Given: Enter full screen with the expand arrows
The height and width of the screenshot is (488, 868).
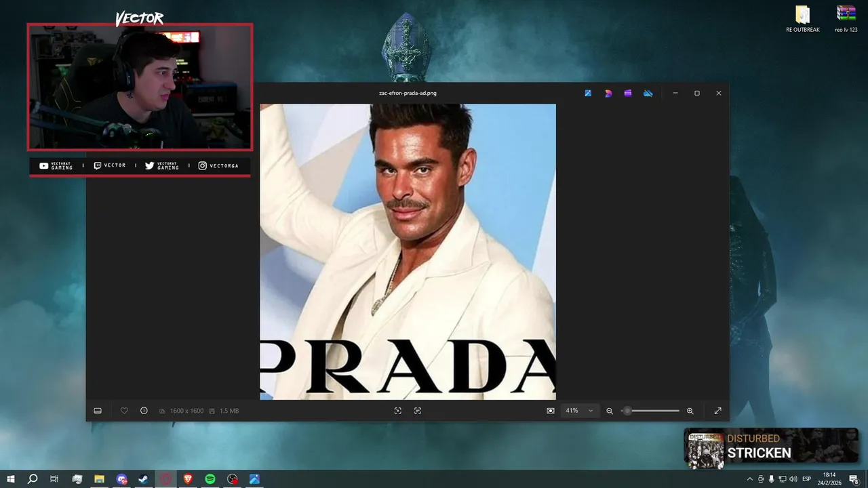Looking at the screenshot, I should pyautogui.click(x=717, y=411).
